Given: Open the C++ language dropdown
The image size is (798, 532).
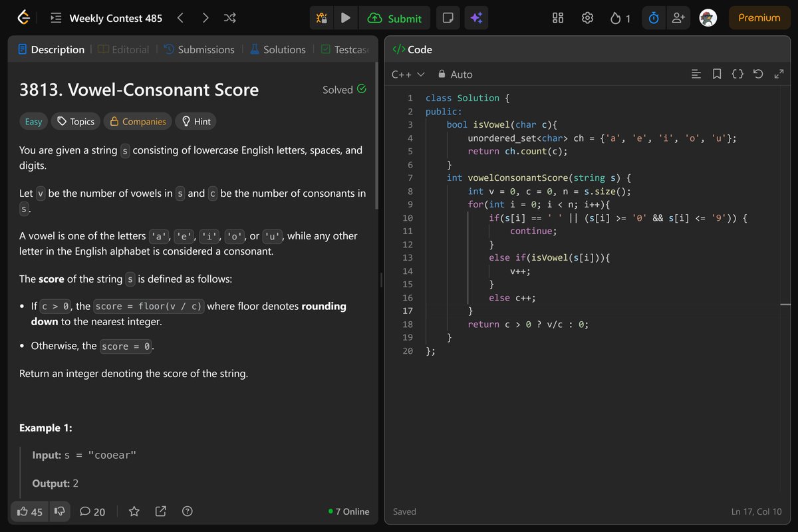Looking at the screenshot, I should pos(408,74).
